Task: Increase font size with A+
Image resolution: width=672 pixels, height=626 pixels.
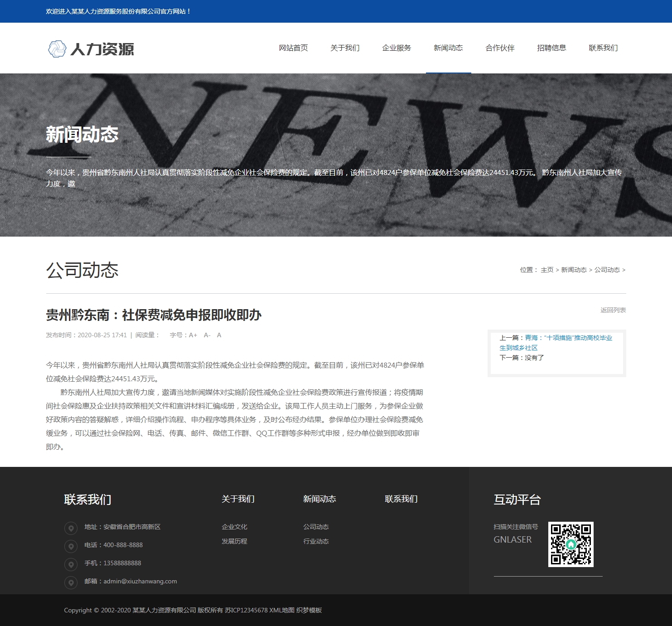Action: click(x=193, y=335)
